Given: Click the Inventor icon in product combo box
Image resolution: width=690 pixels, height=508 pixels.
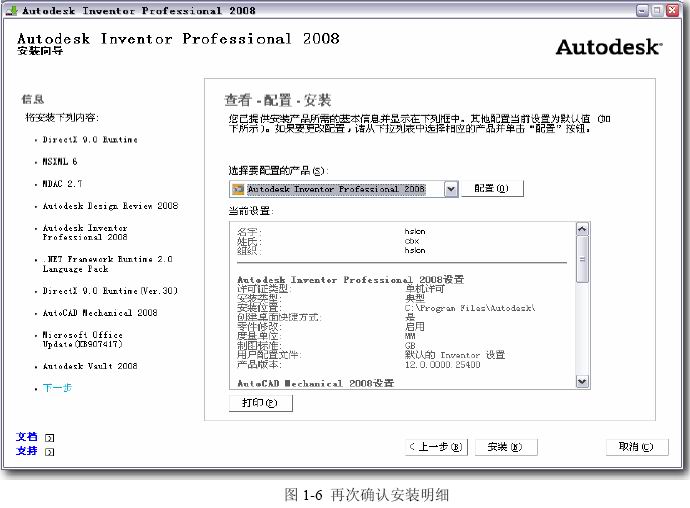Looking at the screenshot, I should (238, 189).
